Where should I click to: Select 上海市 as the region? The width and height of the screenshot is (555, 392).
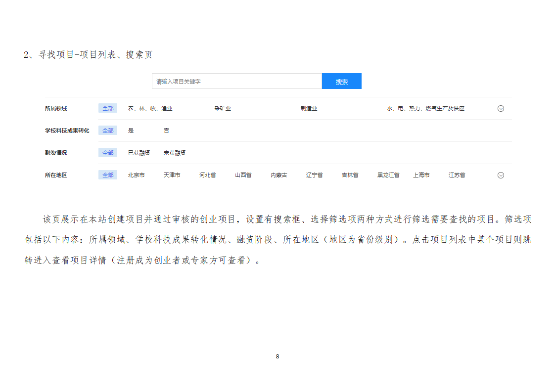coord(421,175)
